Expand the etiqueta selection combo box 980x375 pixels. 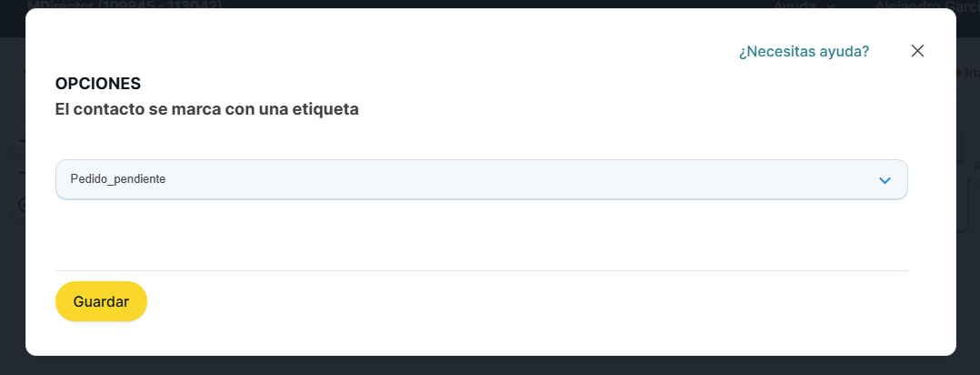pyautogui.click(x=481, y=179)
